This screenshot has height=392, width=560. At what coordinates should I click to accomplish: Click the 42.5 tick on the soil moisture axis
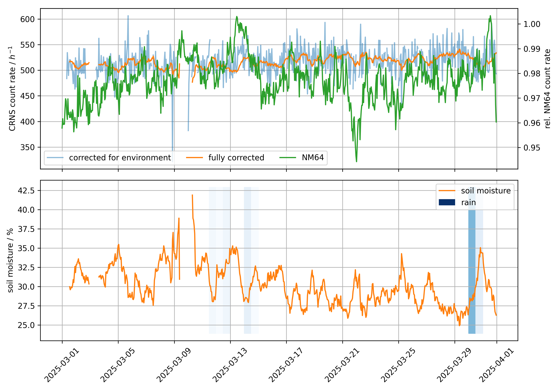(x=26, y=191)
